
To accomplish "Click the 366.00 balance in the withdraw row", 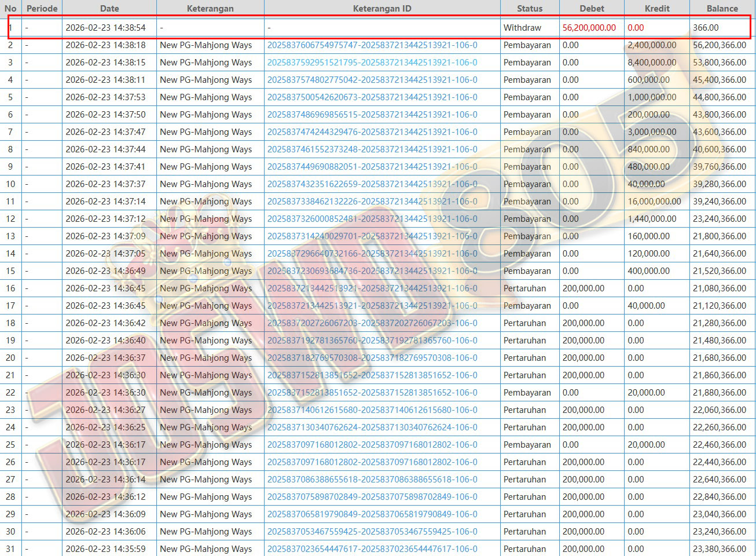I will (x=706, y=28).
